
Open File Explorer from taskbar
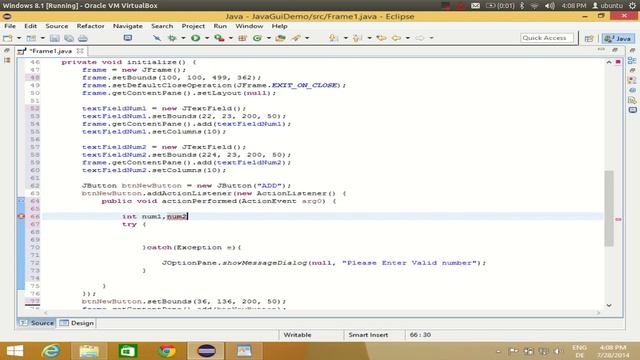89,351
